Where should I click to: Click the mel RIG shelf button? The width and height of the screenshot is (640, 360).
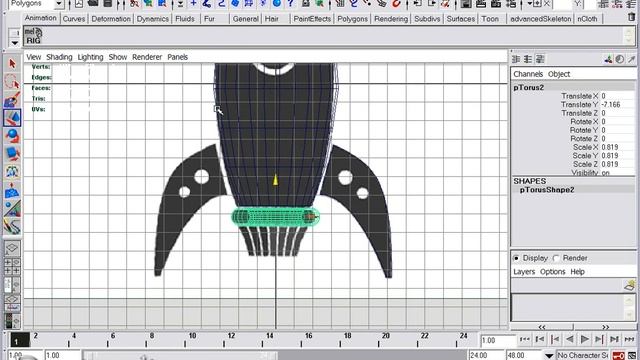tap(33, 36)
